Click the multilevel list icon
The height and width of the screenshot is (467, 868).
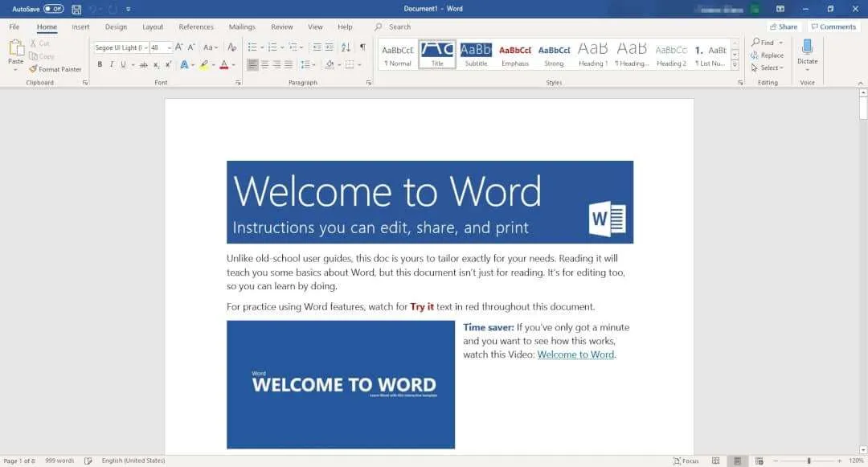(x=293, y=47)
